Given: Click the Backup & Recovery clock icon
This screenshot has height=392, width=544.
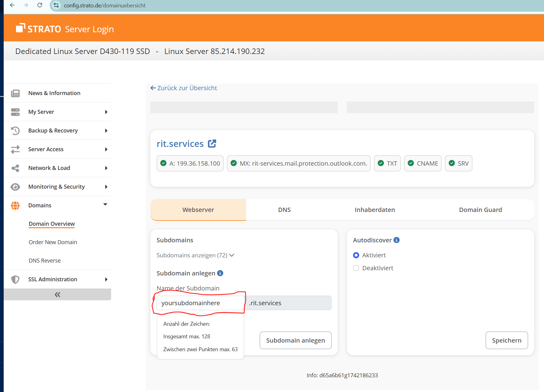Looking at the screenshot, I should click(15, 131).
